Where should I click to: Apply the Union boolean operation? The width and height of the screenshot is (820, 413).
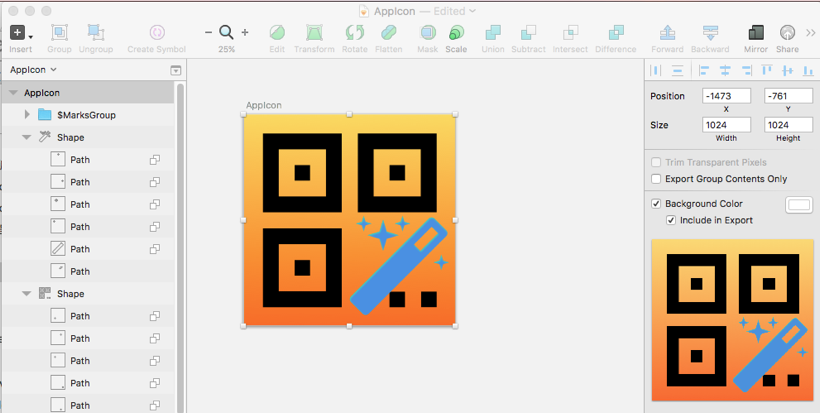tap(493, 33)
